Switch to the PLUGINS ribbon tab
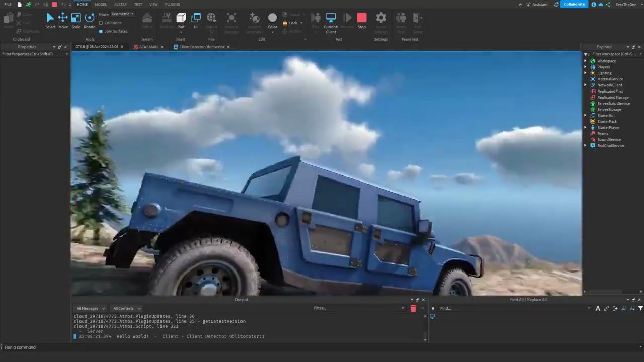 coord(173,4)
